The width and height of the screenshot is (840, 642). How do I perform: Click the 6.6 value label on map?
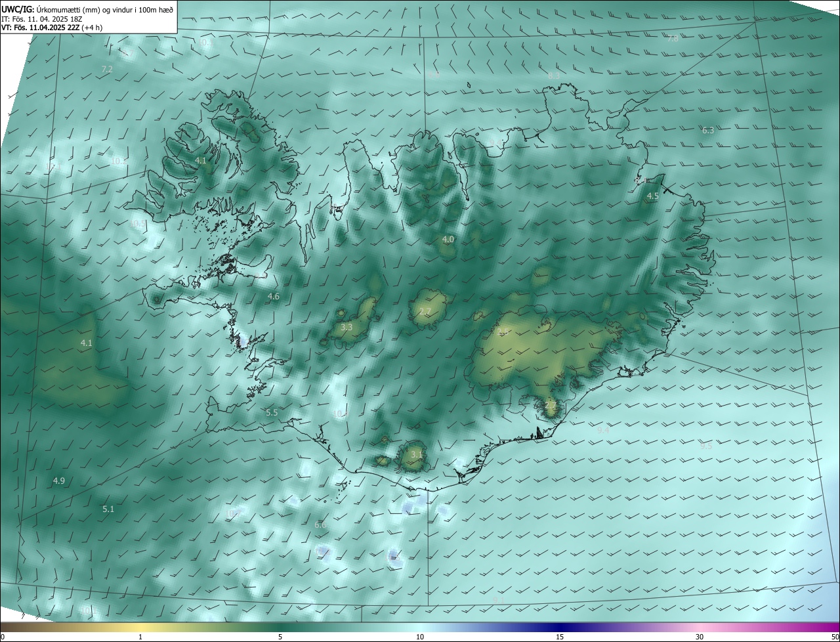pos(320,525)
